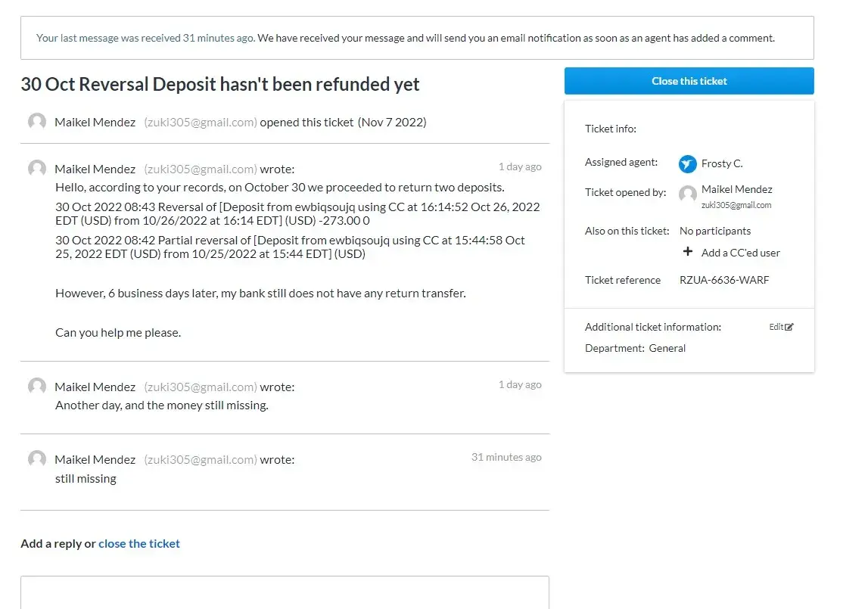Click the '31 minutes ago' message timestamp
The width and height of the screenshot is (868, 609).
[506, 457]
